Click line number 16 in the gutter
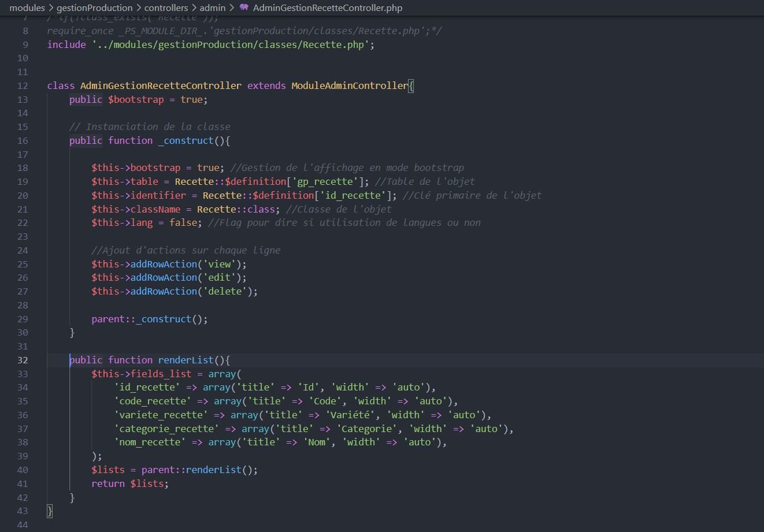This screenshot has width=764, height=532. tap(23, 140)
